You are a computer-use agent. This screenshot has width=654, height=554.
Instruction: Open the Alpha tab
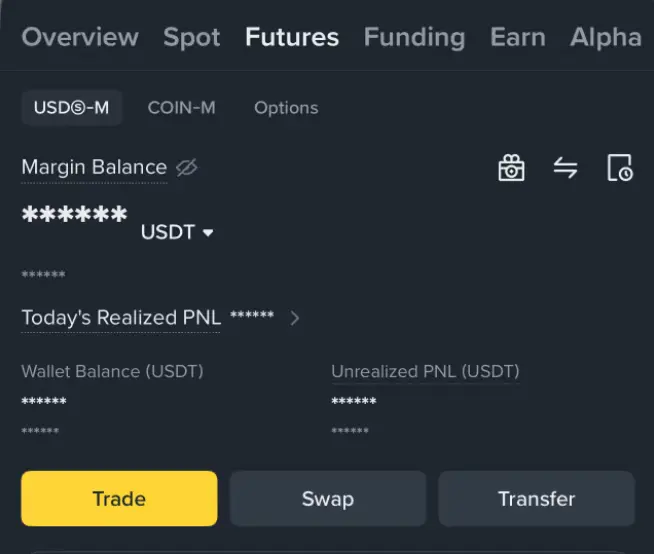point(606,38)
